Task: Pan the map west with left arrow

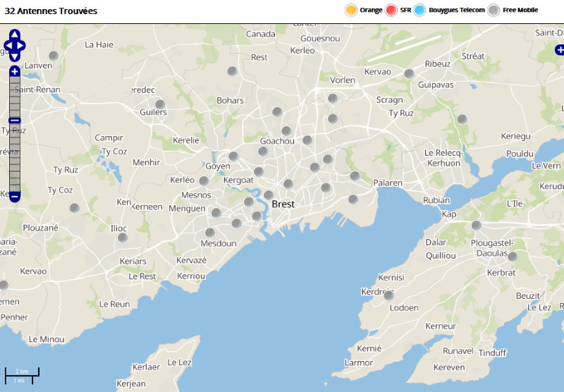Action: [7, 46]
